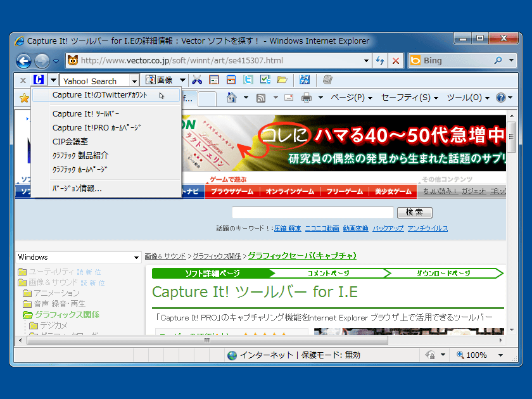Image resolution: width=532 pixels, height=399 pixels.
Task: Click the Help question mark icon
Action: click(501, 98)
